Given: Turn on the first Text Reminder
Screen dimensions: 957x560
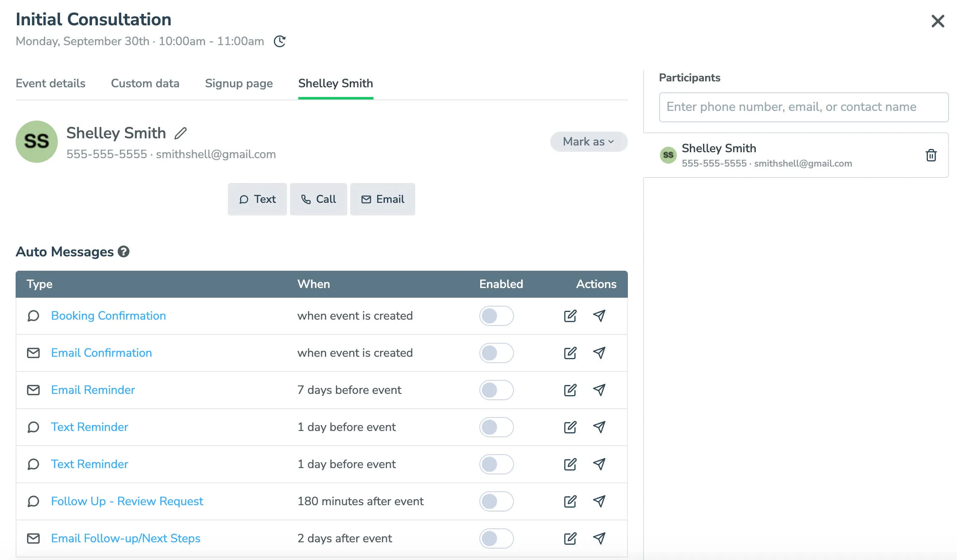Looking at the screenshot, I should tap(496, 427).
